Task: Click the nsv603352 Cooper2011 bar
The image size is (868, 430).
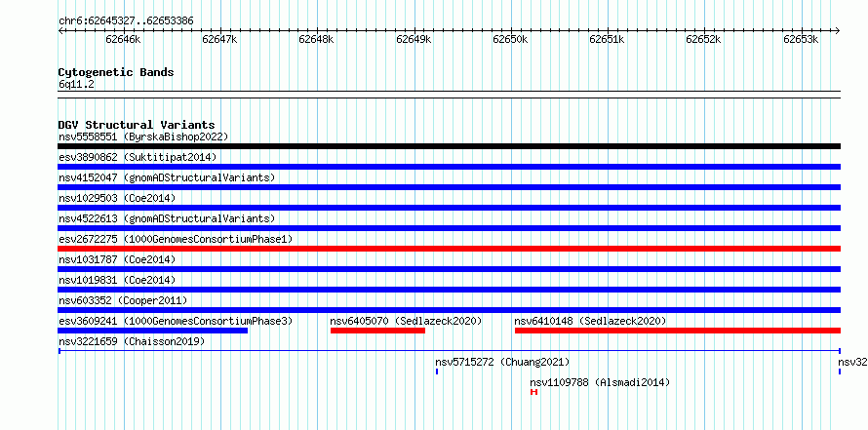Action: pyautogui.click(x=449, y=310)
